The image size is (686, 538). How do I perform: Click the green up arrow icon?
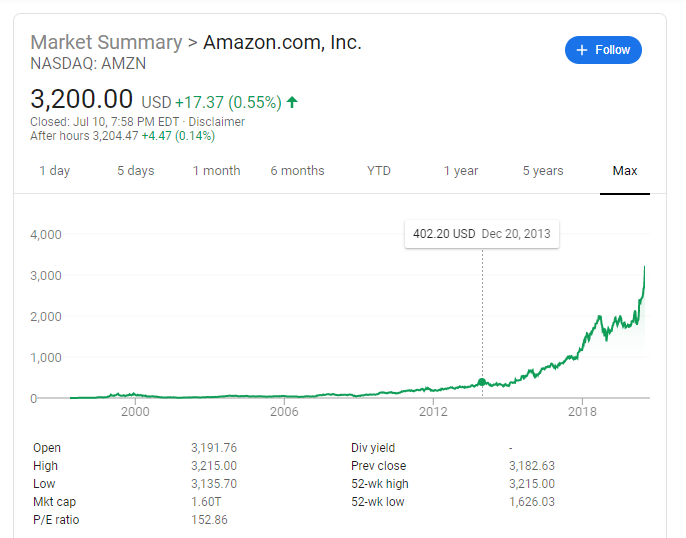292,102
